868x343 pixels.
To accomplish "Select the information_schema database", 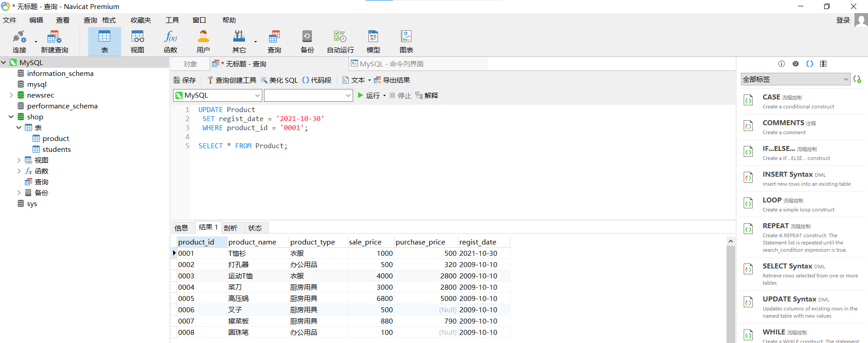I will pos(60,74).
